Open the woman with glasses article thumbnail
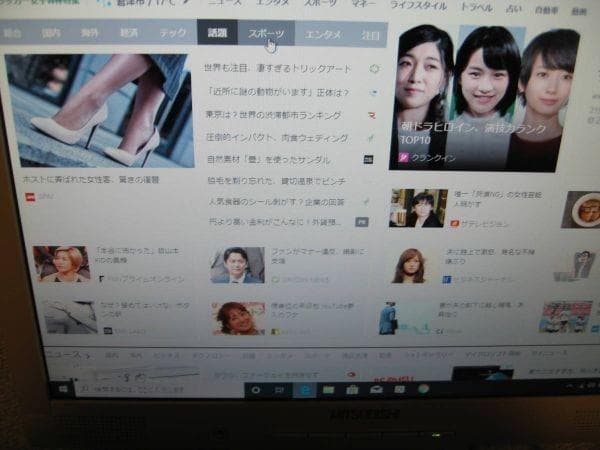 (418, 209)
